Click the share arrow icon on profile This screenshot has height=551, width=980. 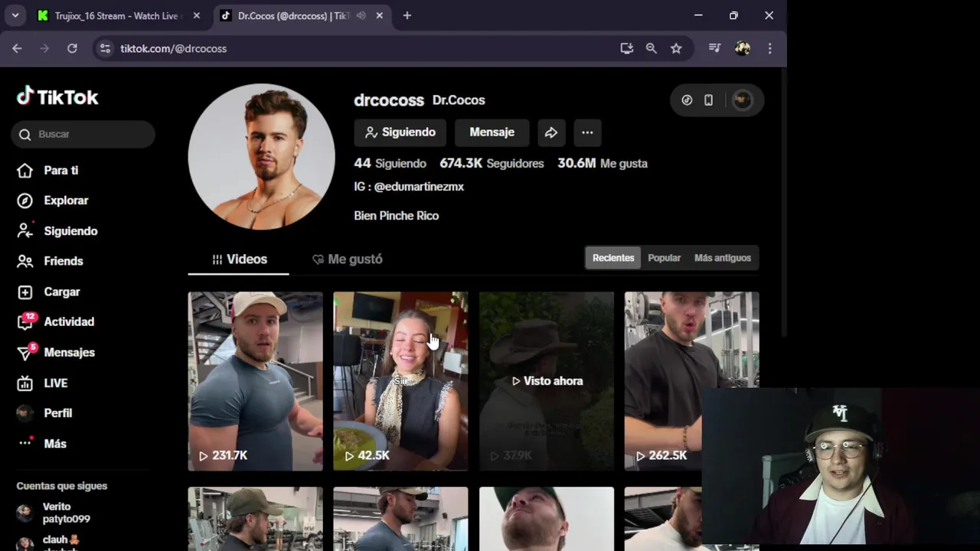coord(551,132)
